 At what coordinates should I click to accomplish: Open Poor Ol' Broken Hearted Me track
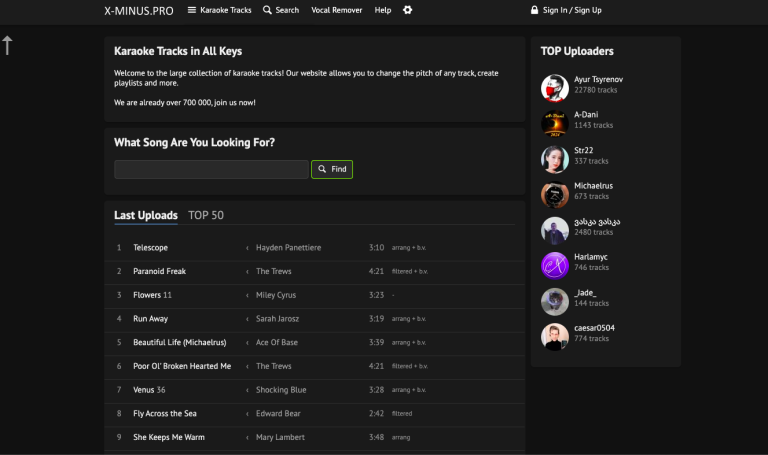point(182,366)
